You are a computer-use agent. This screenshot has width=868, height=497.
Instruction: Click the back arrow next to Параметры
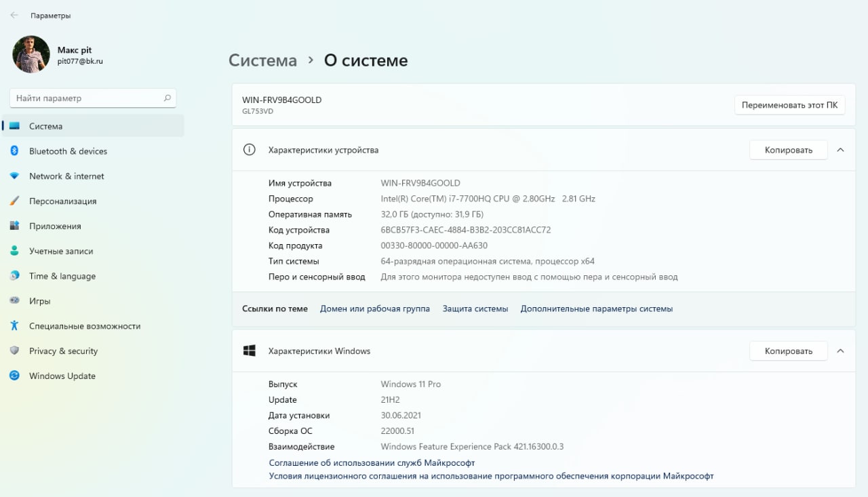point(14,15)
